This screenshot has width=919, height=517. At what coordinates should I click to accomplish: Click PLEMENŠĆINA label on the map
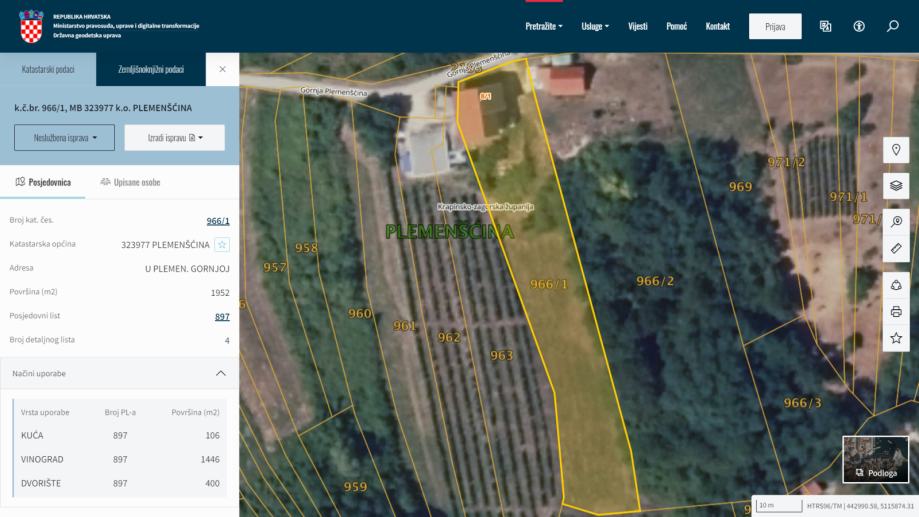(x=450, y=232)
